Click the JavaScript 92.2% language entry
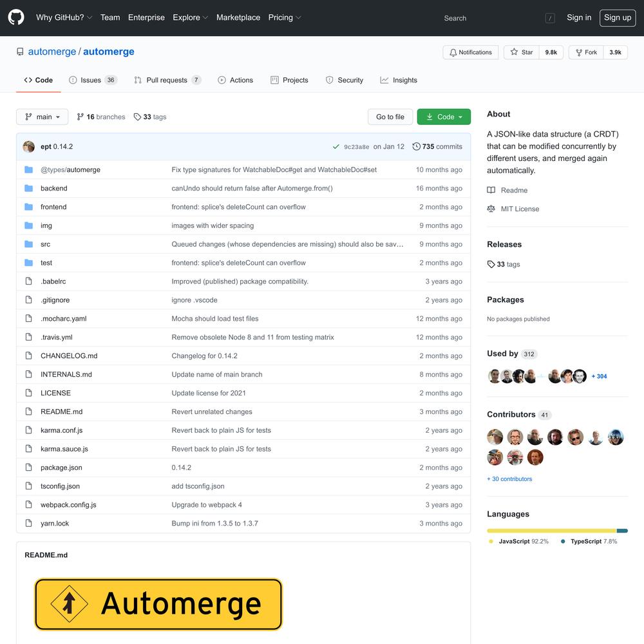This screenshot has width=644, height=644. [x=518, y=542]
